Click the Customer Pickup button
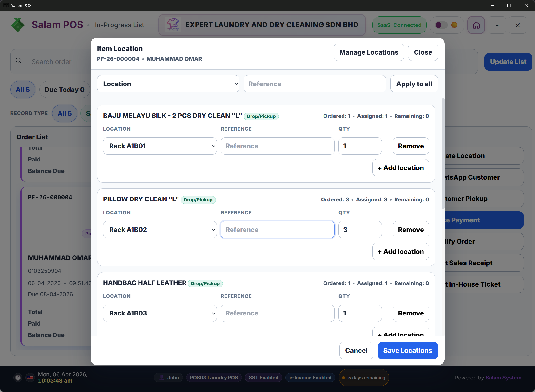Screen dimensions: 535x392 [484, 199]
